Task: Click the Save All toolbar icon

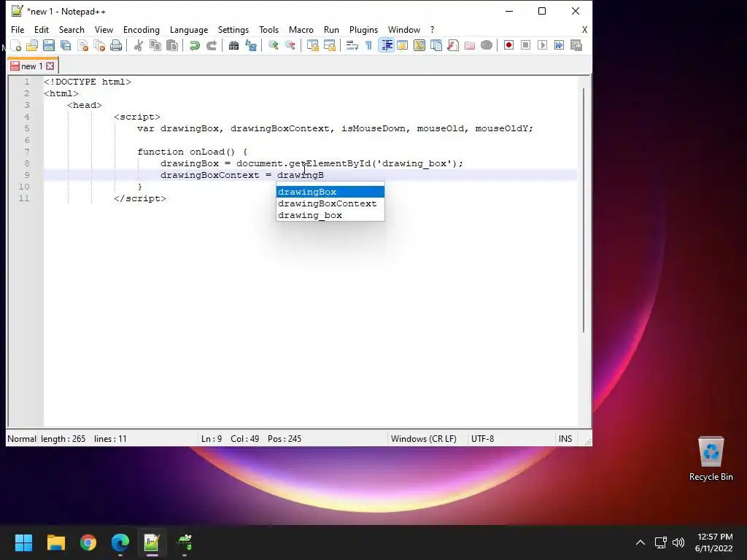Action: 66,45
